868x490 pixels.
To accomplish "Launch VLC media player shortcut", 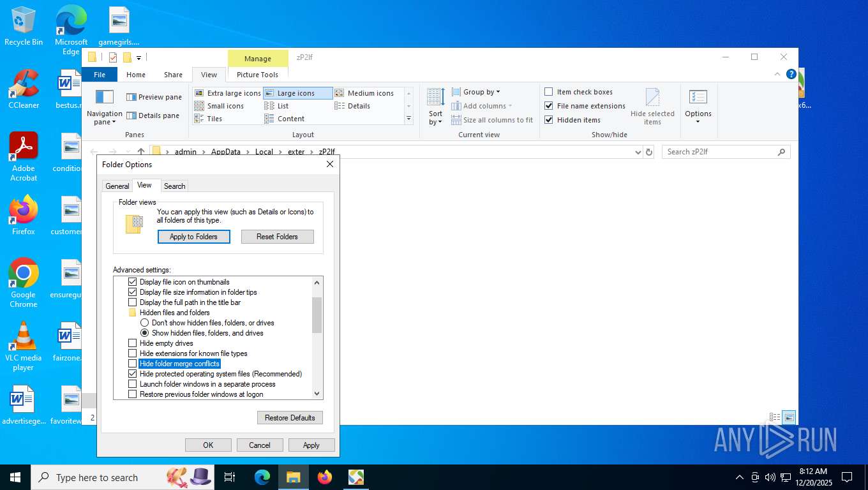I will coord(24,346).
